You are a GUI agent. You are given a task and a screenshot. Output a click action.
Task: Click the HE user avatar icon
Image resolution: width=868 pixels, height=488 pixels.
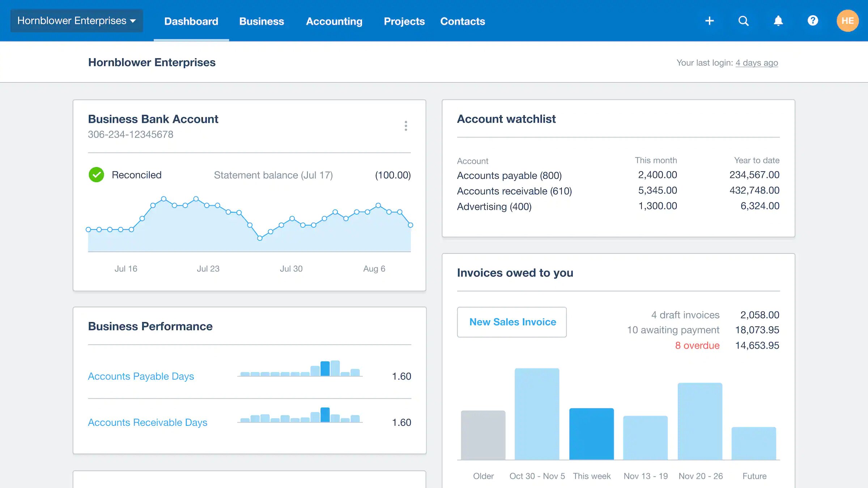click(847, 21)
